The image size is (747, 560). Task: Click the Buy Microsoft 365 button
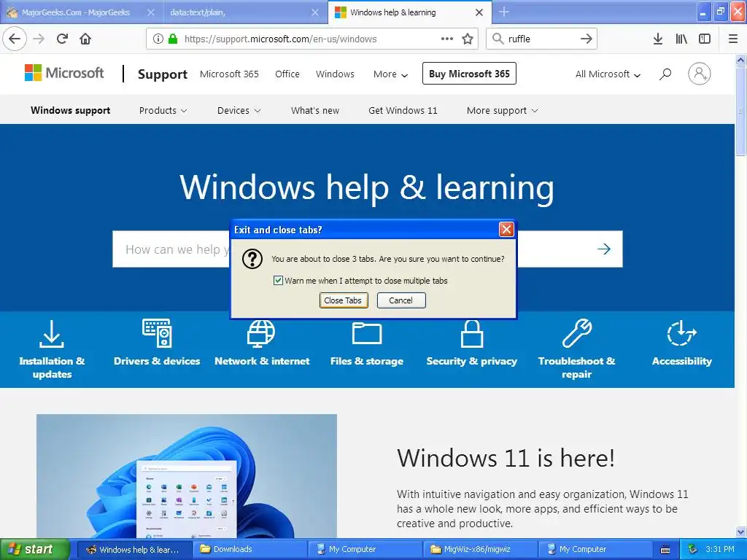pyautogui.click(x=469, y=74)
